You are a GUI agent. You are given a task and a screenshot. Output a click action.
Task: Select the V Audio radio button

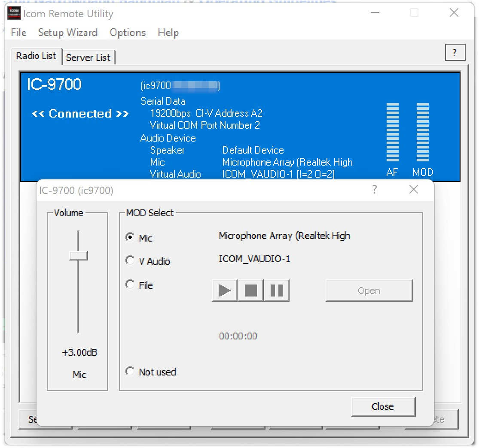point(130,260)
